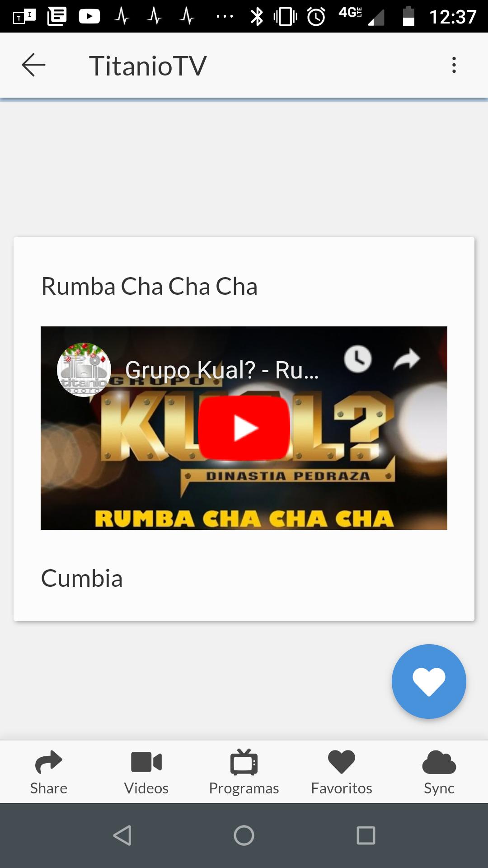The width and height of the screenshot is (488, 868).
Task: Open the Titanio Records channel avatar
Action: (x=84, y=370)
